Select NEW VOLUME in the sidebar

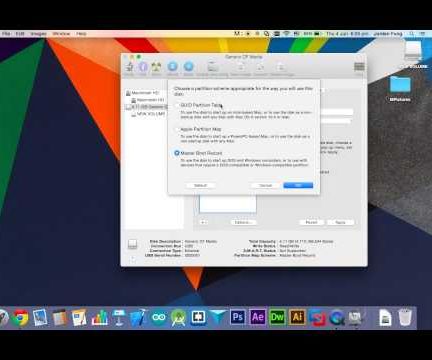pyautogui.click(x=148, y=114)
